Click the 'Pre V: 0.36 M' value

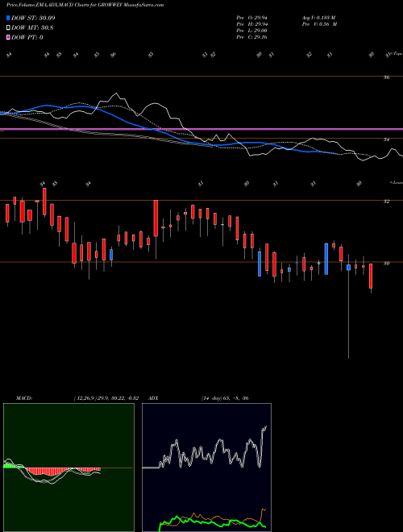pos(318,24)
